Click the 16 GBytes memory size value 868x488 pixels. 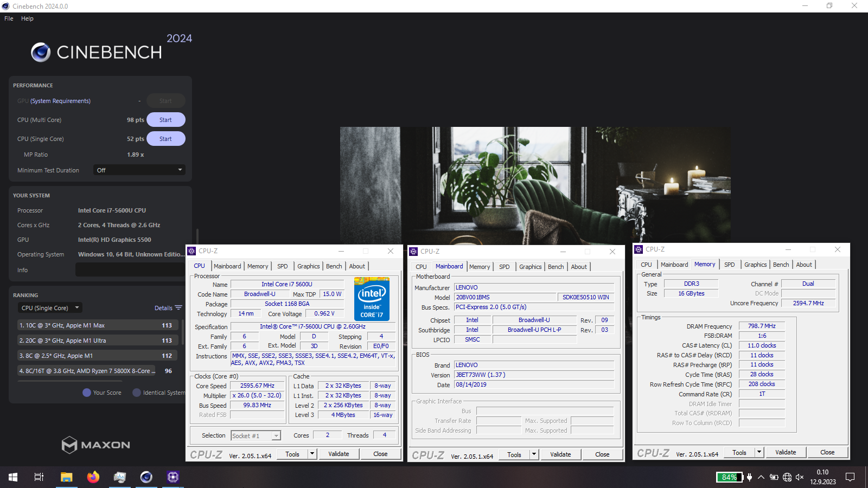point(691,293)
